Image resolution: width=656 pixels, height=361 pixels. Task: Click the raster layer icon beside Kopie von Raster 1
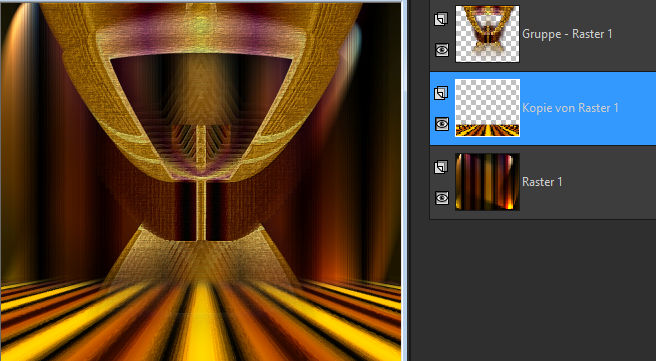coord(441,93)
